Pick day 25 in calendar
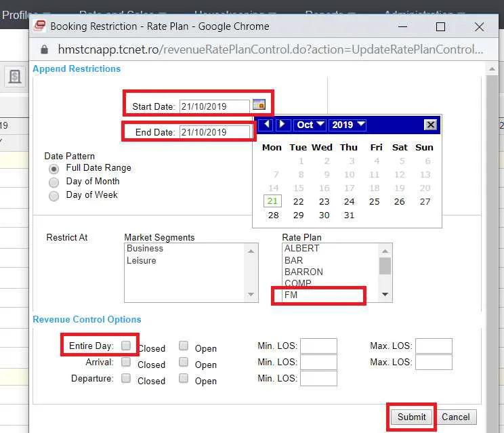Screen dimensions: 504x433 374,201
